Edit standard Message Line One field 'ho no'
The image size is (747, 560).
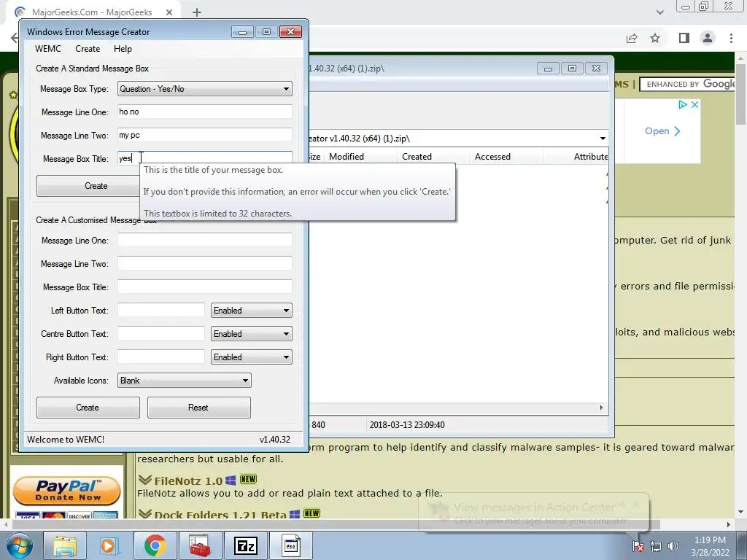[x=205, y=112]
